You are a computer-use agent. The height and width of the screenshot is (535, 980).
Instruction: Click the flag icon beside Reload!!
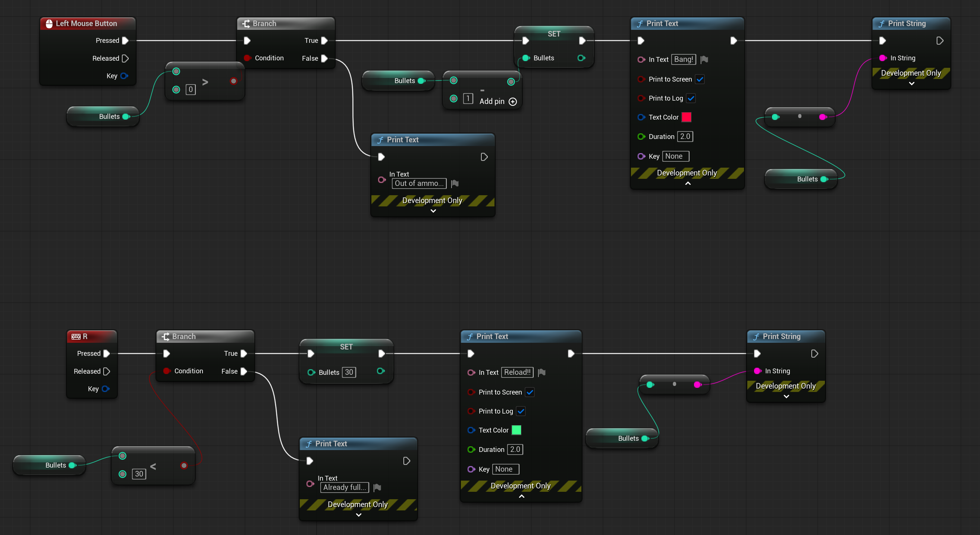pyautogui.click(x=542, y=372)
